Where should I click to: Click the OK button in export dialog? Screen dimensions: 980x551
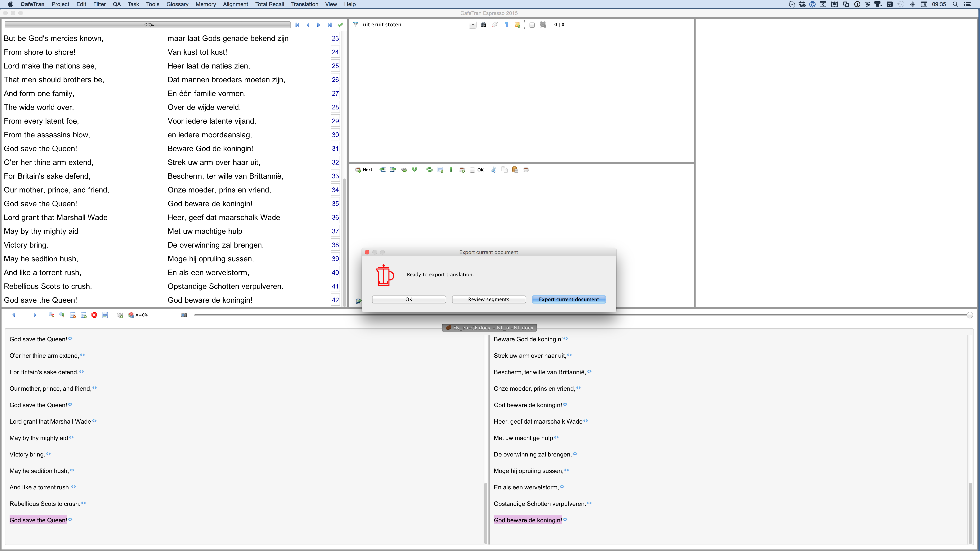409,299
